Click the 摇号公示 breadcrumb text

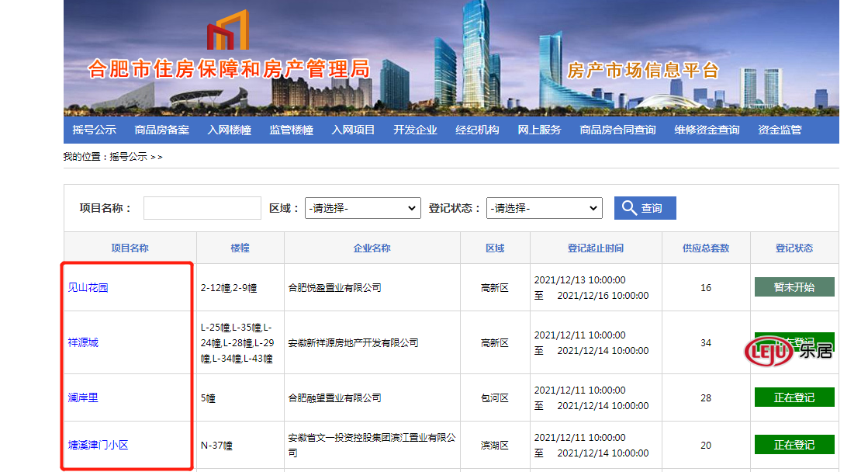click(x=129, y=157)
